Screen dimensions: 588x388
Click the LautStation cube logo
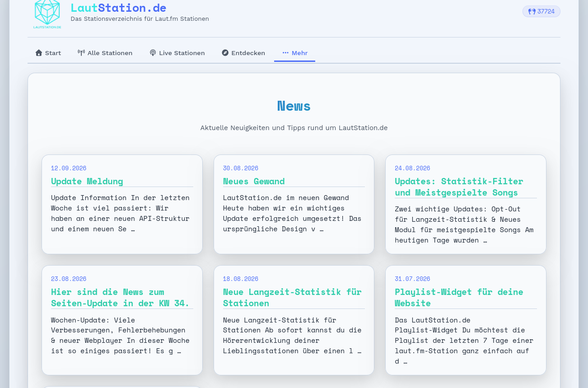47,14
